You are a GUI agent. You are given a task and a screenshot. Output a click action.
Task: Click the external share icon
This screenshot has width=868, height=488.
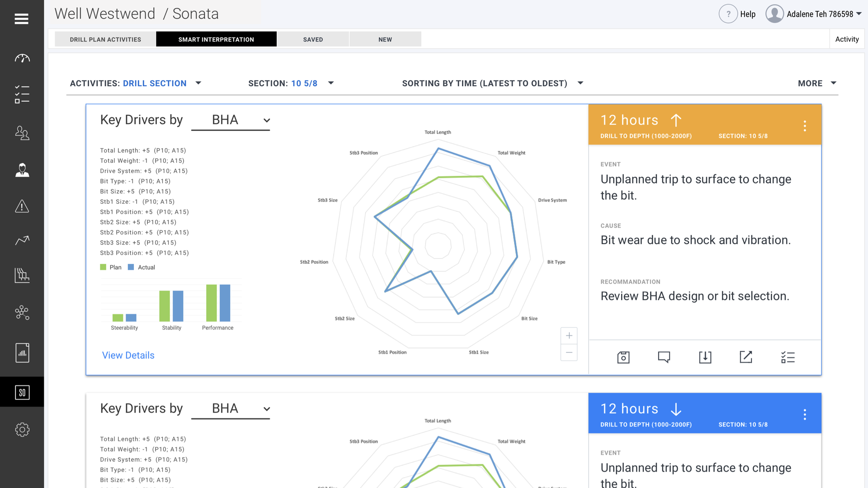pos(746,357)
